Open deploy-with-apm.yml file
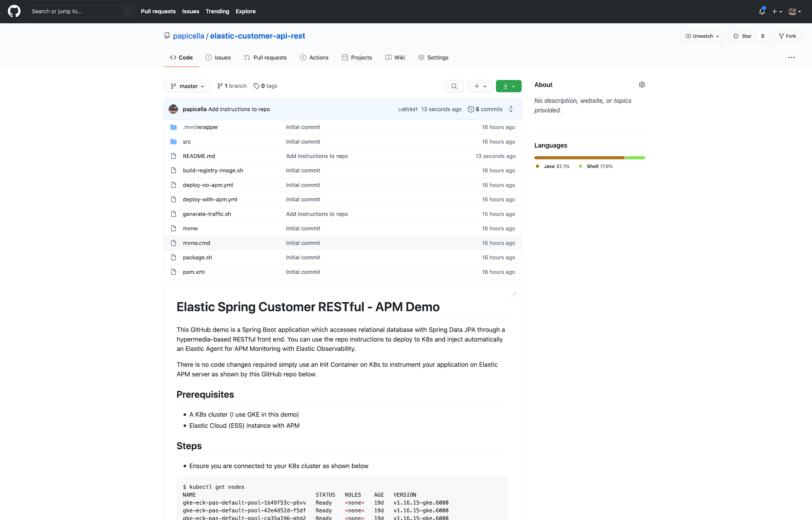This screenshot has height=520, width=812. (210, 200)
